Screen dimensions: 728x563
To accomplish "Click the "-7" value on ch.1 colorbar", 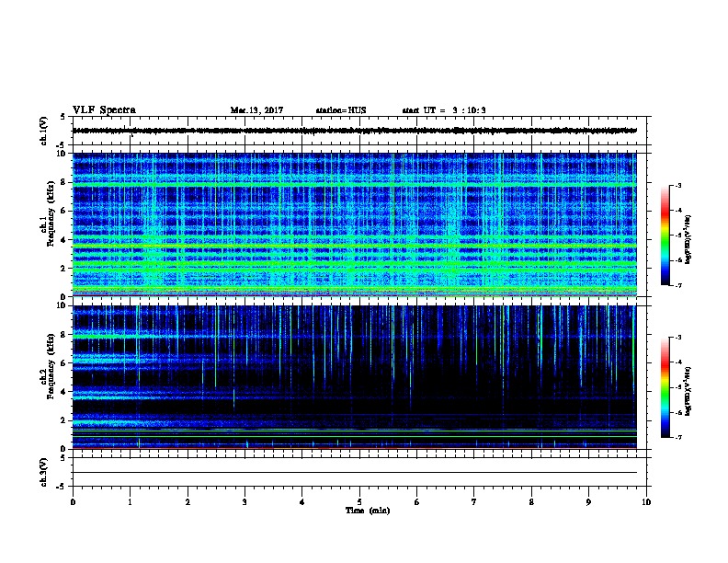I will coord(678,285).
